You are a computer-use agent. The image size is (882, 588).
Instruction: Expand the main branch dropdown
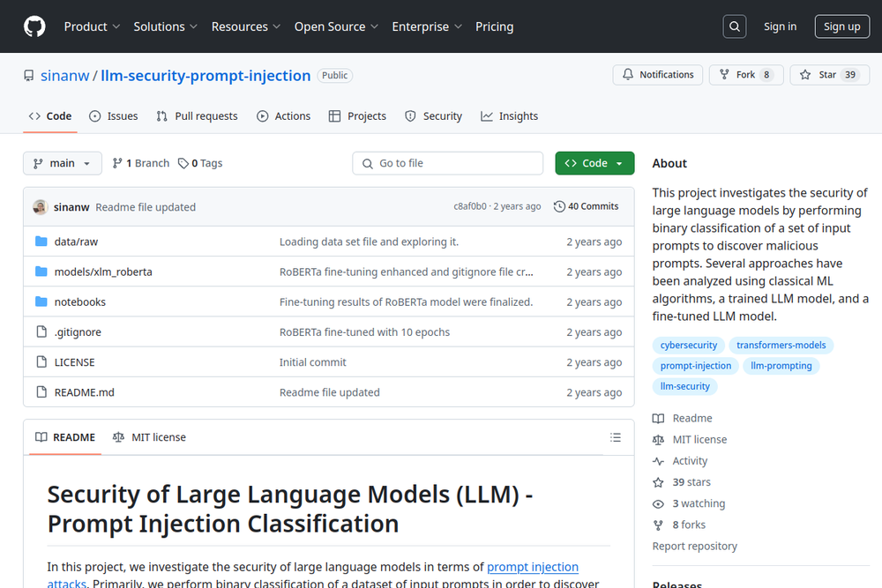click(62, 163)
